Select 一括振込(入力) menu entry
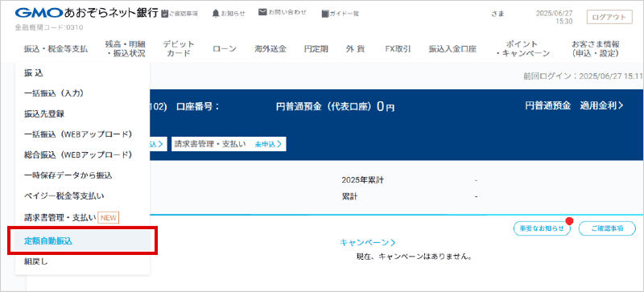Screen dimensions: 644x292 click(83, 93)
